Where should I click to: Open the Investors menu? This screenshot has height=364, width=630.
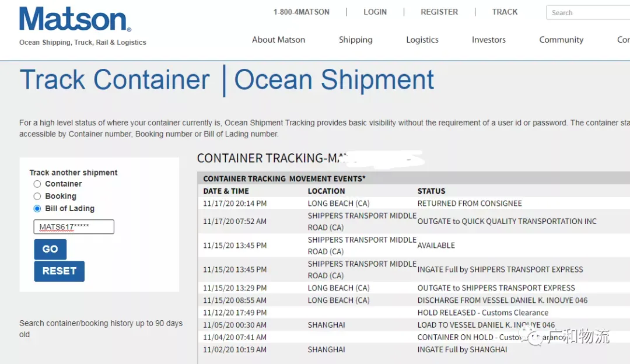click(x=489, y=40)
